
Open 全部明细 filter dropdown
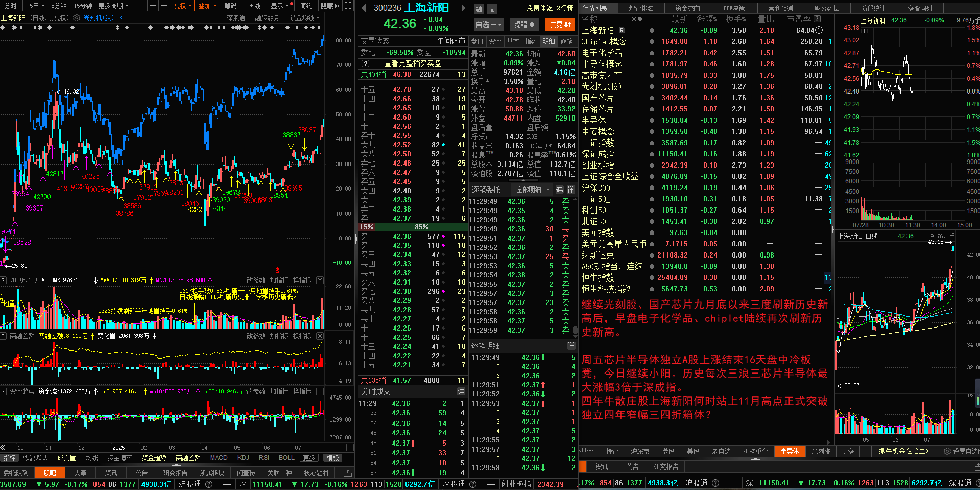(x=533, y=190)
